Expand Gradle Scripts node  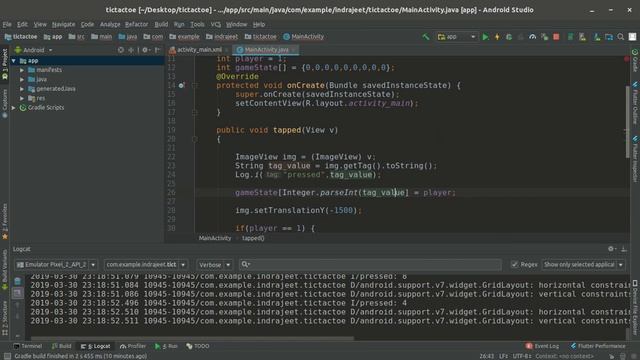point(14,108)
